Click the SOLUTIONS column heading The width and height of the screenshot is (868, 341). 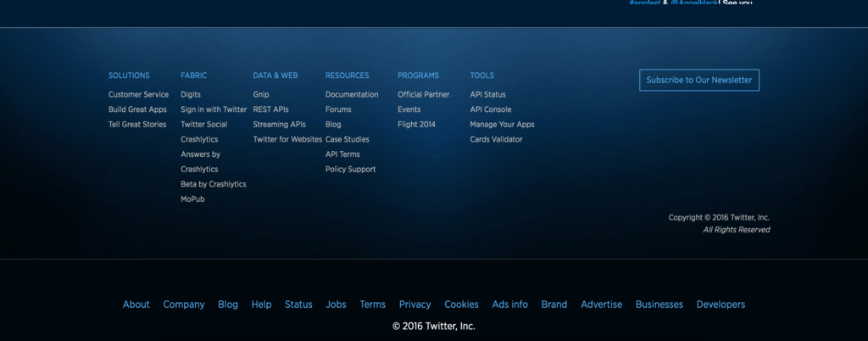pyautogui.click(x=129, y=75)
